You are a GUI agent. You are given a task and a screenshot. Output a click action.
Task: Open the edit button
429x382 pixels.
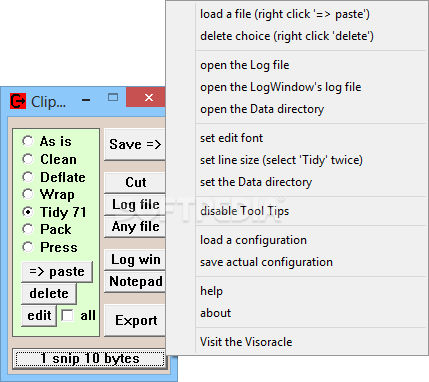(x=39, y=315)
